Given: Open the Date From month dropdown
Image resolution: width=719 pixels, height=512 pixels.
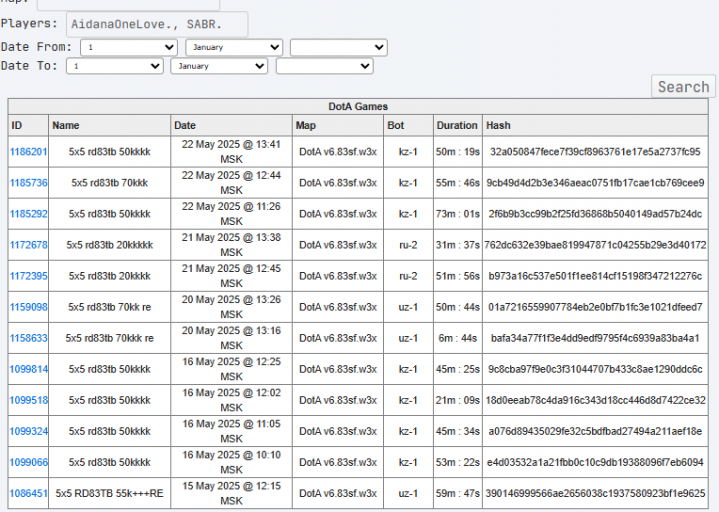Looking at the screenshot, I should 234,47.
